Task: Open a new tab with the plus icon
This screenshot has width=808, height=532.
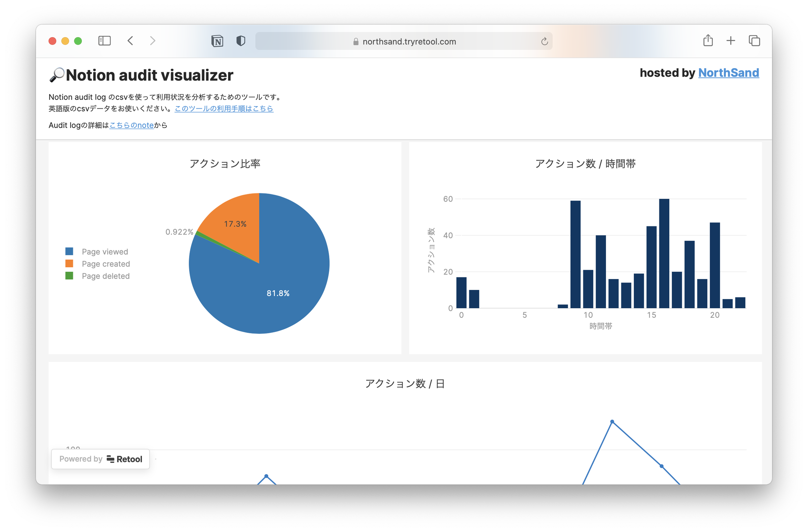Action: point(731,40)
